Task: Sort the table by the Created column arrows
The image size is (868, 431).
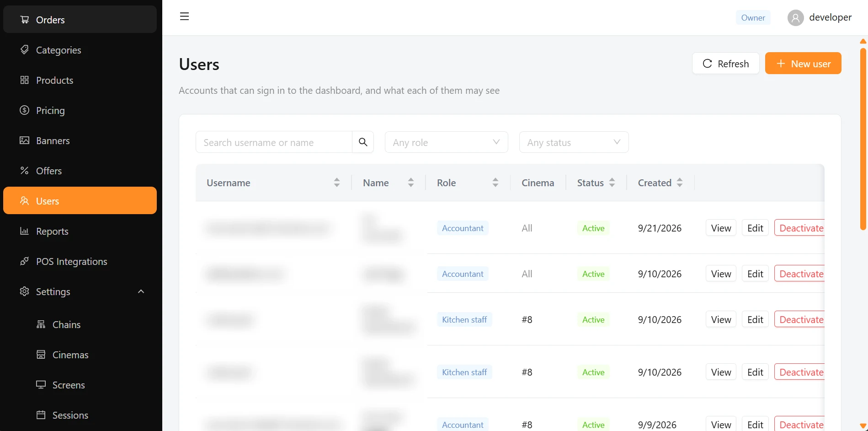Action: click(x=680, y=183)
